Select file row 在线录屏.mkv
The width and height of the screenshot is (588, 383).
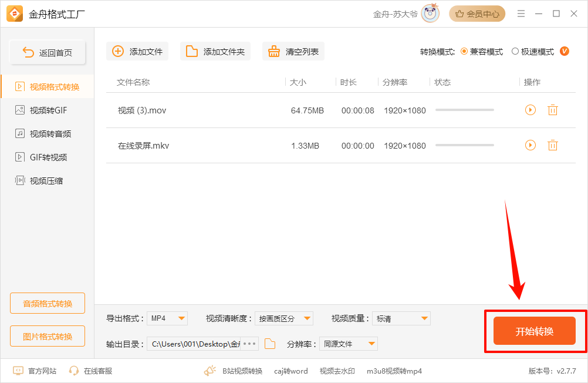(340, 146)
